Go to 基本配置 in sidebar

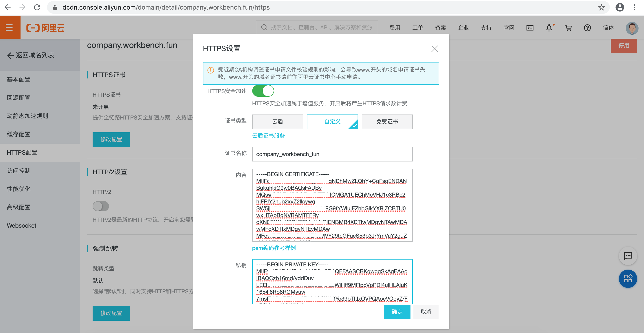coord(40,80)
